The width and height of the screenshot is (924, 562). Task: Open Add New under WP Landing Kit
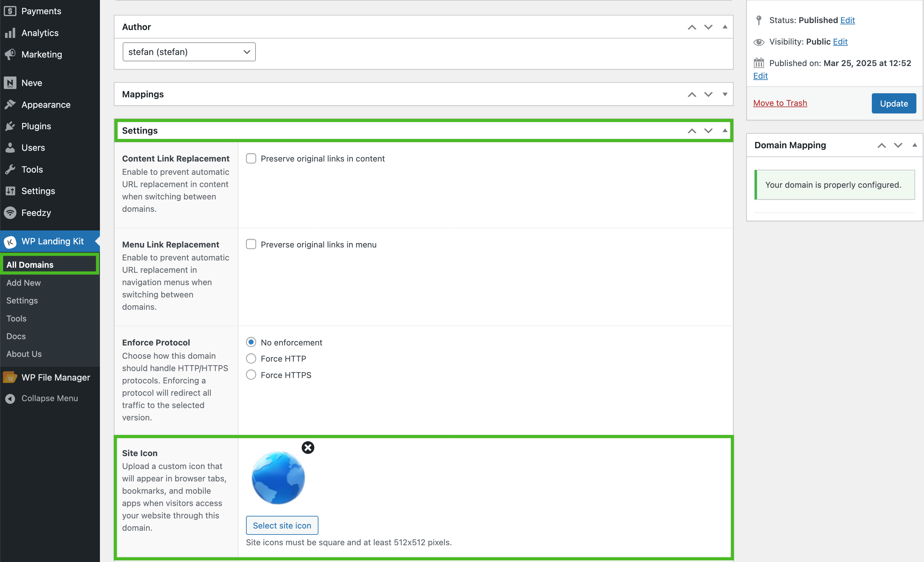click(x=24, y=283)
